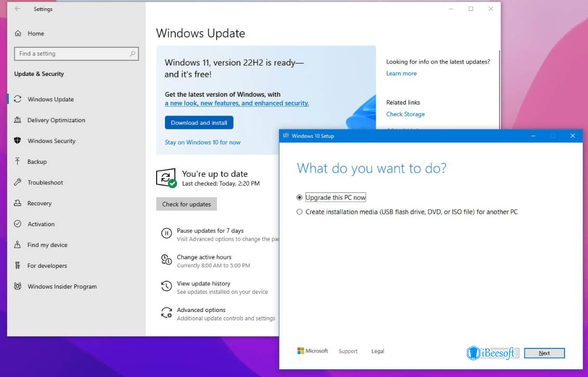The image size is (588, 377).
Task: Open the Learn more link
Action: pos(401,73)
